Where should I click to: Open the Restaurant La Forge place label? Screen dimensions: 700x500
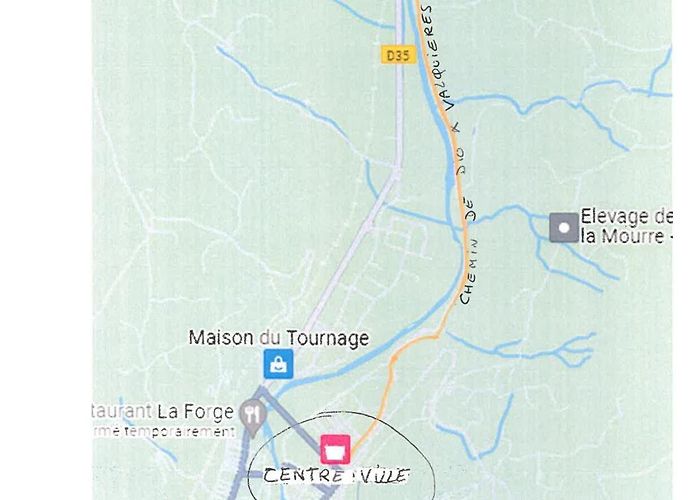pyautogui.click(x=162, y=411)
